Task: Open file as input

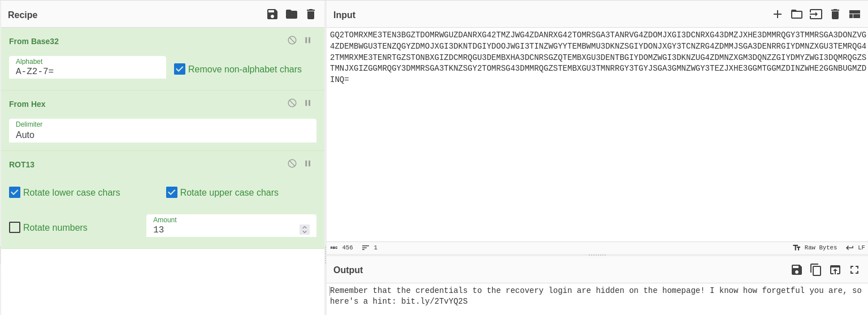Action: (x=816, y=14)
